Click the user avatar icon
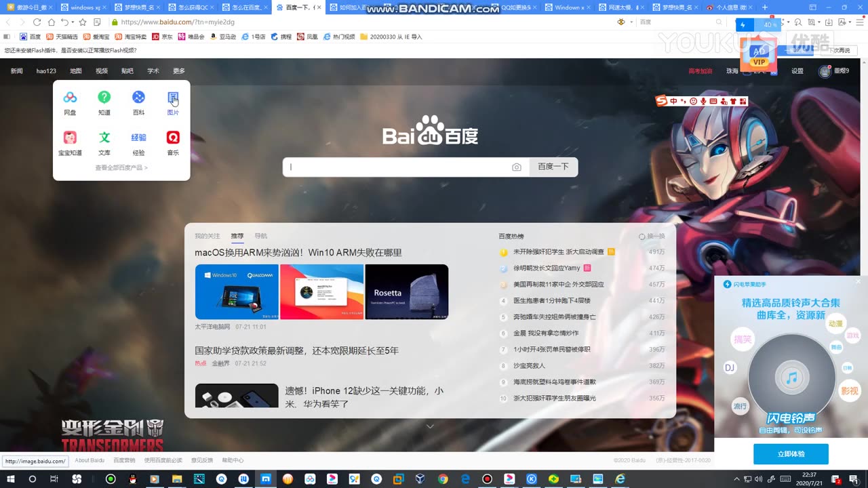This screenshot has width=868, height=488. click(825, 71)
